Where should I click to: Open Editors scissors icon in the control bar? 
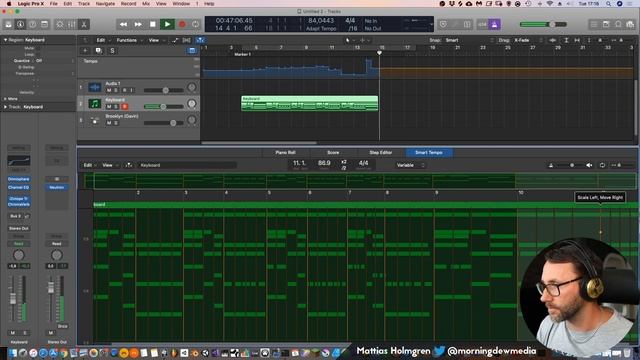(x=84, y=24)
